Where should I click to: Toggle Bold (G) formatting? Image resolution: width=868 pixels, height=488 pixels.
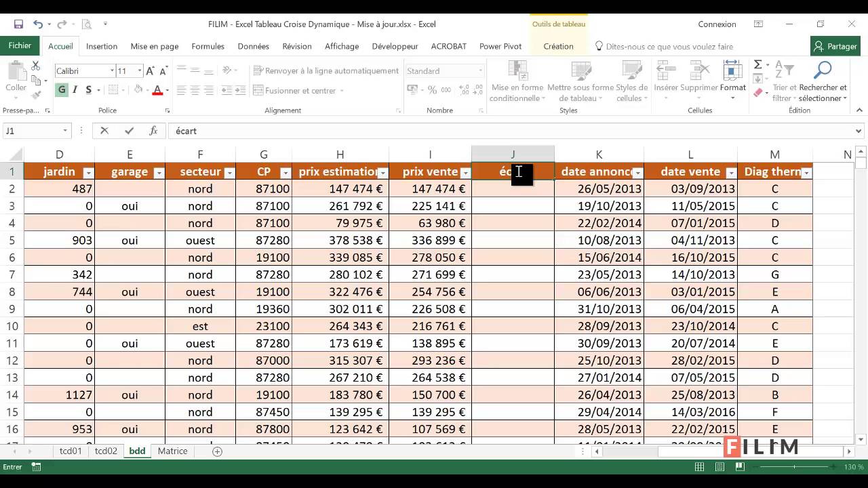click(62, 90)
